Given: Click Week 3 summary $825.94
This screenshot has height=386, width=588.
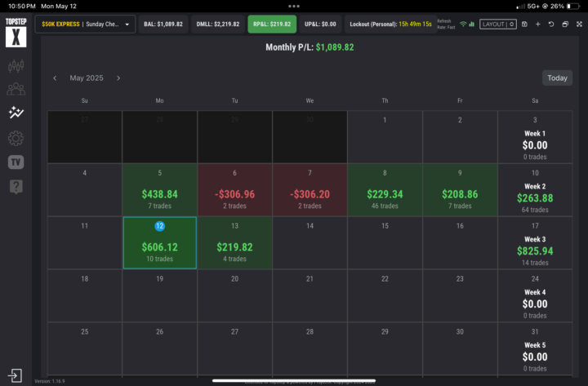Looking at the screenshot, I should click(535, 251).
